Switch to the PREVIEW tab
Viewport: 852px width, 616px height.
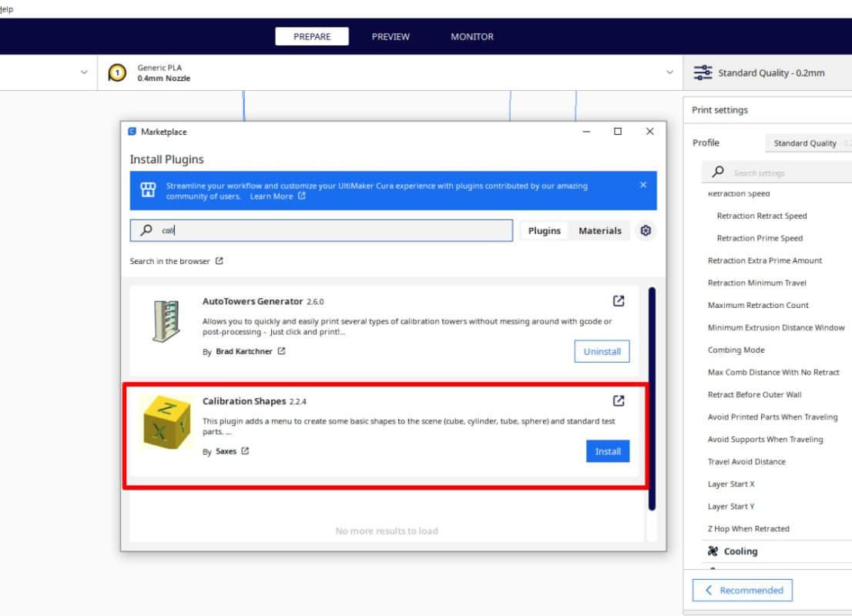click(391, 36)
